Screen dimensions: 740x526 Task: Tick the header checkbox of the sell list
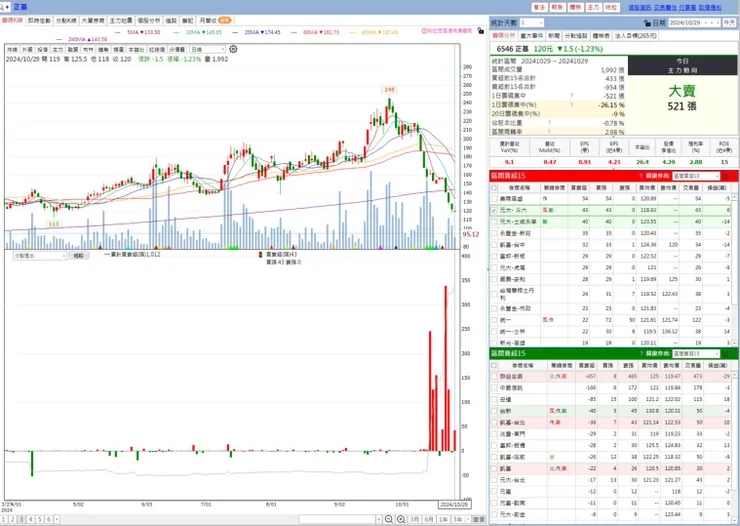pyautogui.click(x=494, y=365)
